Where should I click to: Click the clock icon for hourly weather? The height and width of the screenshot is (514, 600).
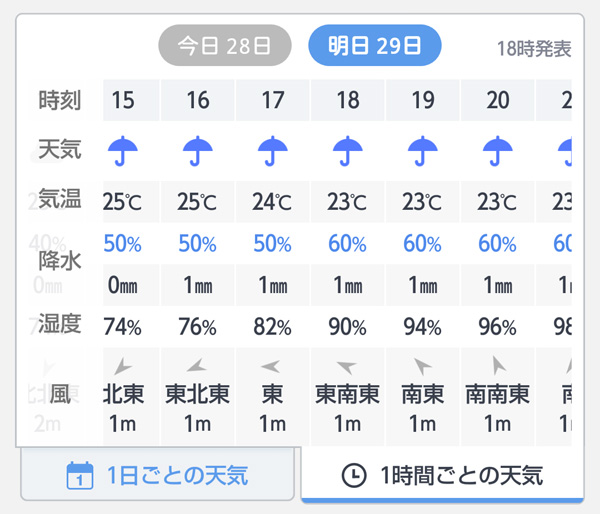[353, 475]
